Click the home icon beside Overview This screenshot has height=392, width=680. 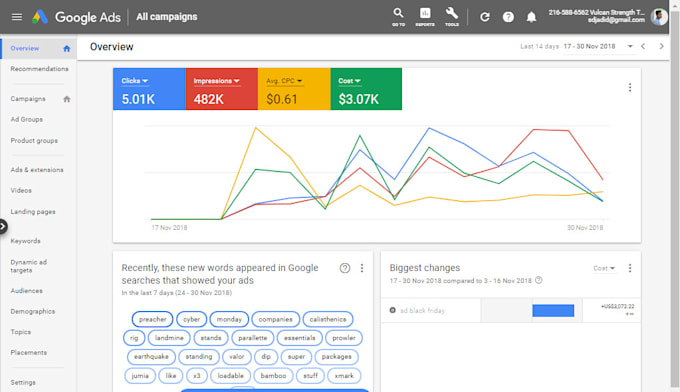coord(66,49)
